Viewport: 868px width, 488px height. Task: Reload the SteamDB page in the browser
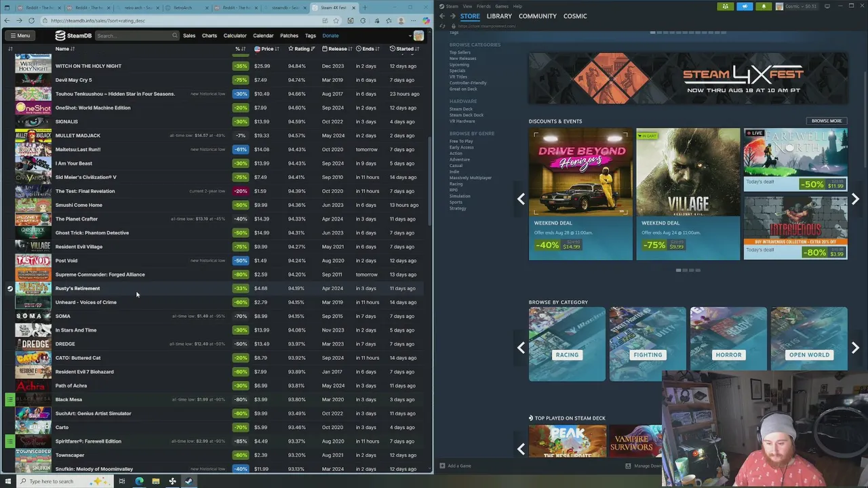pyautogui.click(x=31, y=20)
